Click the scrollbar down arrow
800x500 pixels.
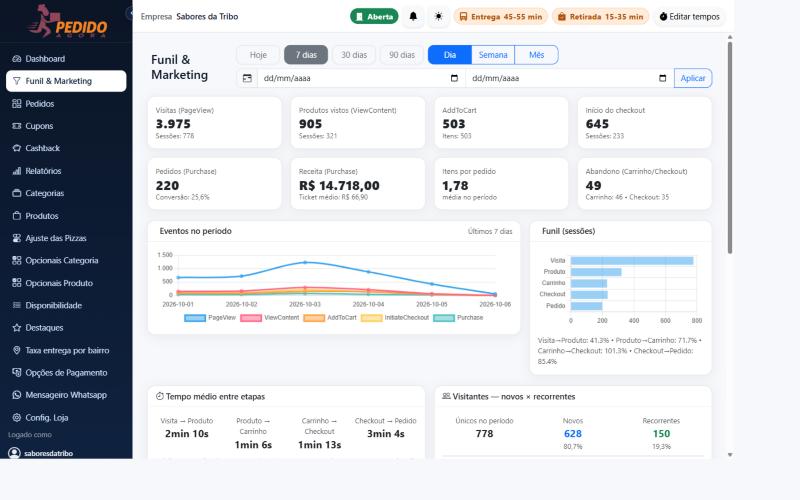730,455
